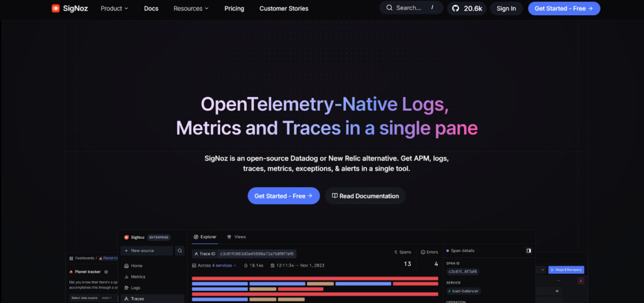Screen dimensions: 644x303
Task: Open the 4 services dropdown
Action: 224,265
